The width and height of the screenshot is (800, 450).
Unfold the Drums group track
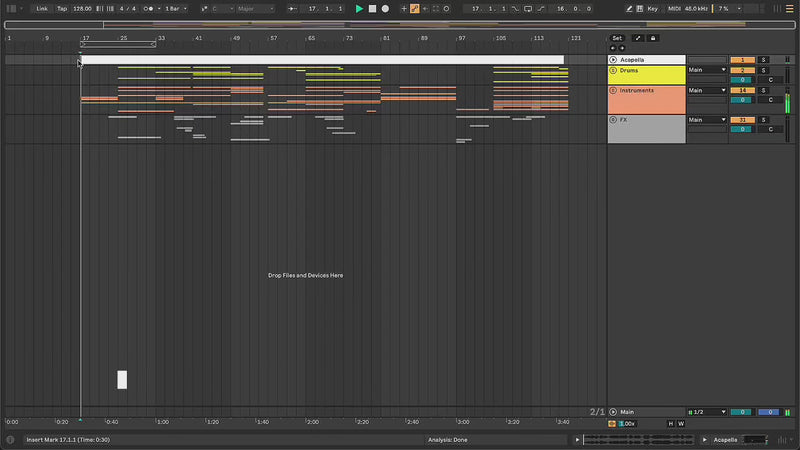[x=613, y=71]
